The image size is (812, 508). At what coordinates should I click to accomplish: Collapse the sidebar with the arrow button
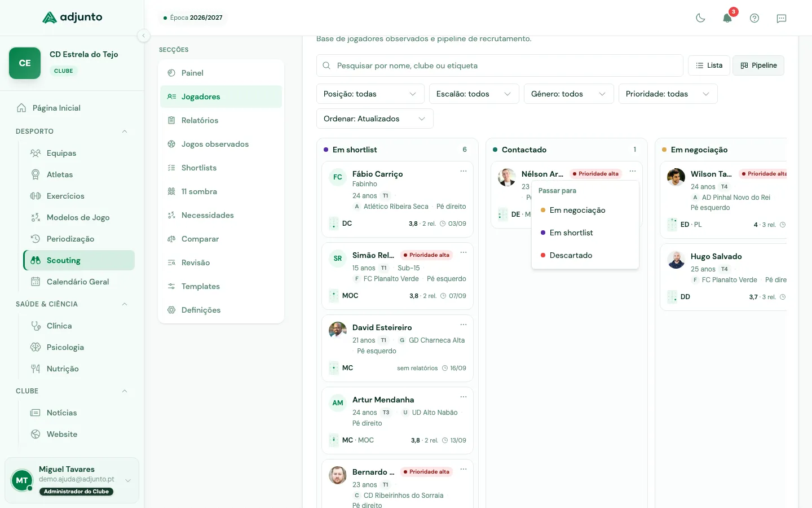pyautogui.click(x=144, y=36)
